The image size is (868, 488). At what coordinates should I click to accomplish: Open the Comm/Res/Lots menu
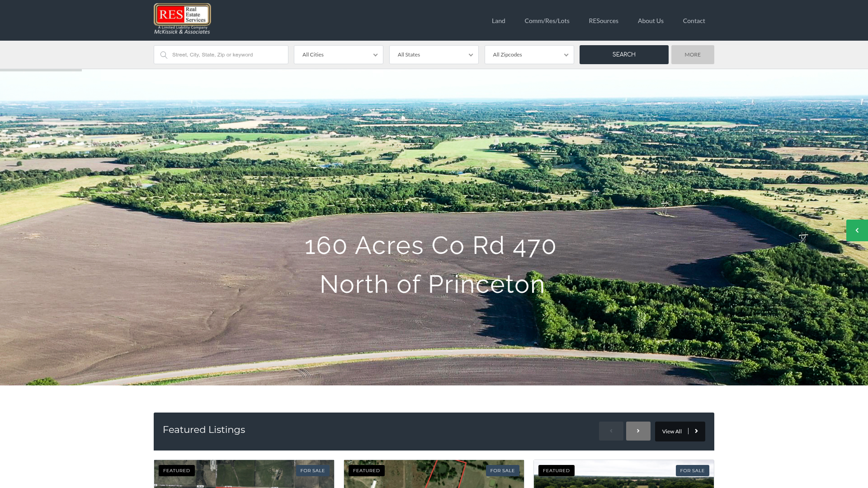(547, 21)
